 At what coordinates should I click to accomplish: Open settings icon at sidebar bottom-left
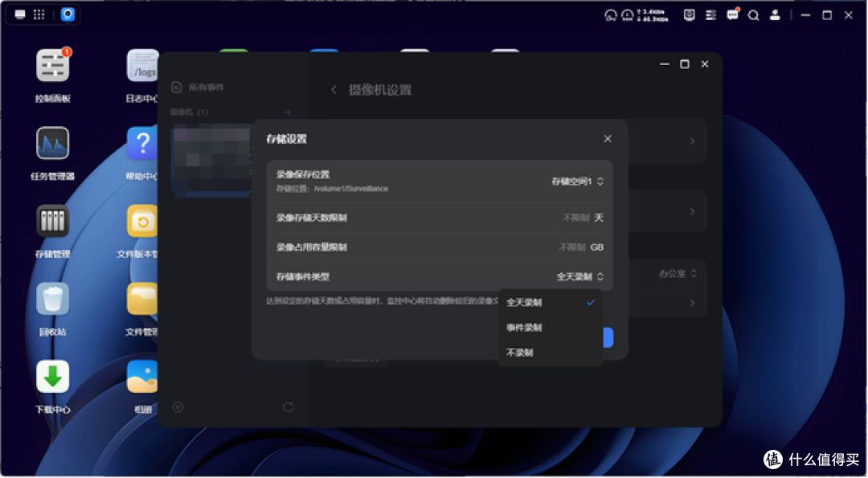tap(178, 407)
